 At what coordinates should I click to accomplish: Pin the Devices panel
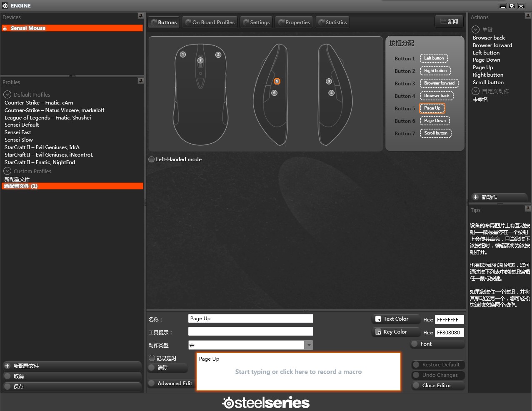coord(141,16)
